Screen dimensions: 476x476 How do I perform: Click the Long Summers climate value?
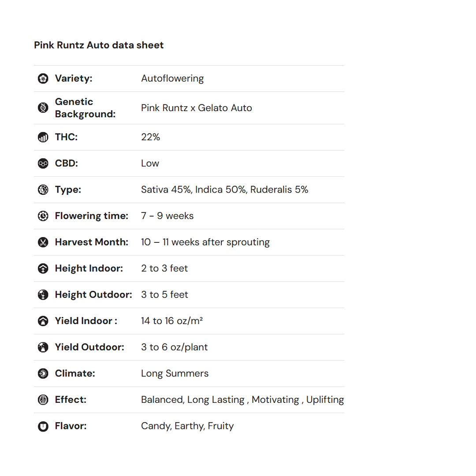click(175, 373)
